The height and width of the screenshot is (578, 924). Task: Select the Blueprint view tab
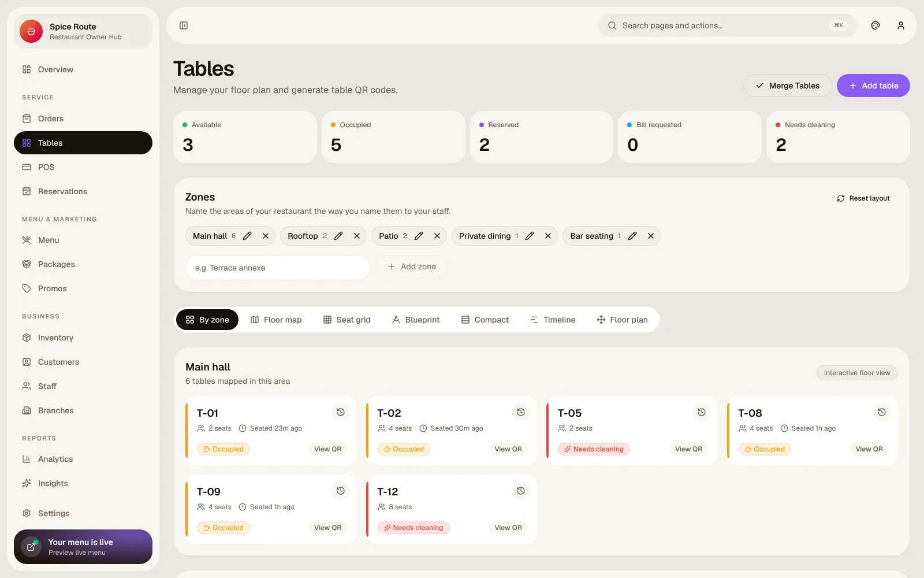(416, 320)
